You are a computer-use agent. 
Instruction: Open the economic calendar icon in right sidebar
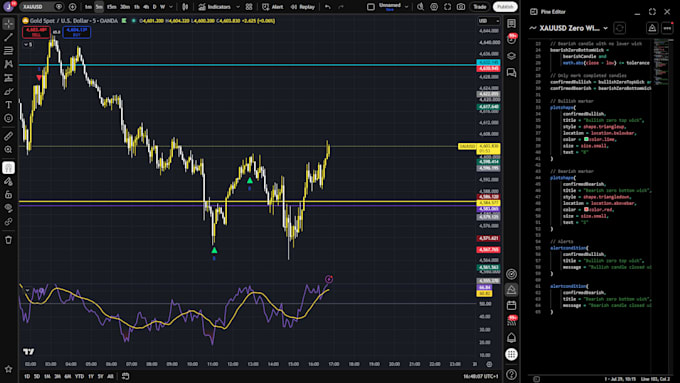[511, 305]
